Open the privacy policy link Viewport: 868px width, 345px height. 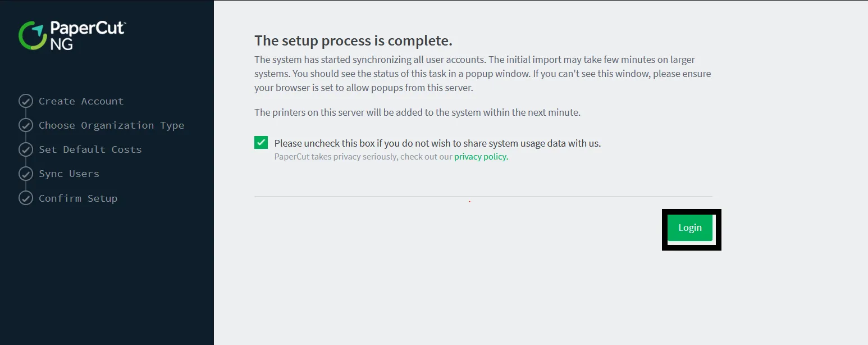[x=480, y=156]
